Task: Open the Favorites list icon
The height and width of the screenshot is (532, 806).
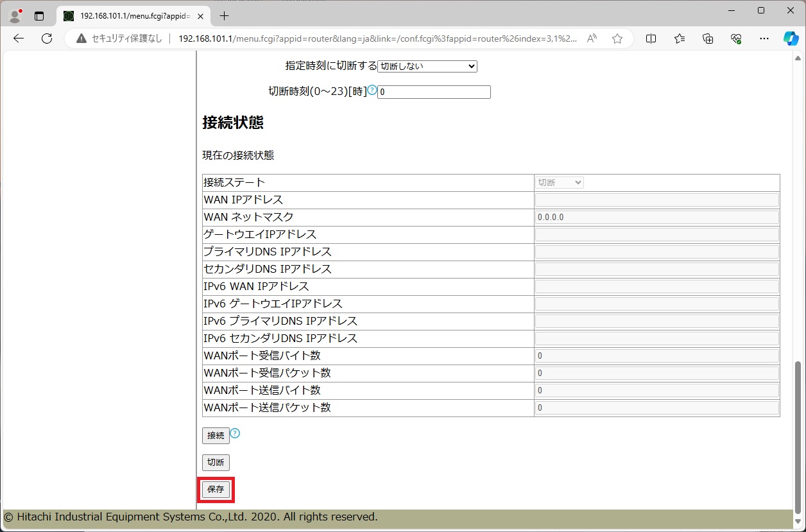Action: tap(680, 39)
